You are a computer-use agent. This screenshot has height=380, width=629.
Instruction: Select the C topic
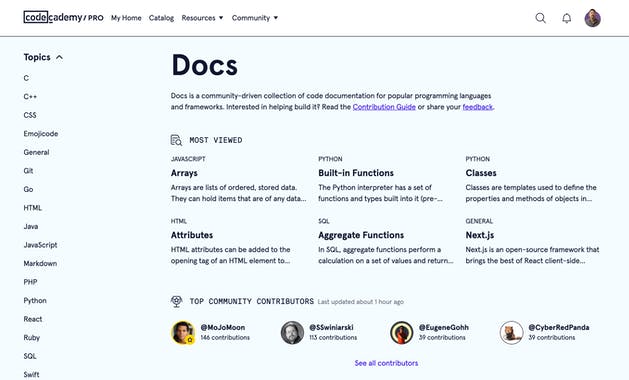[x=26, y=78]
